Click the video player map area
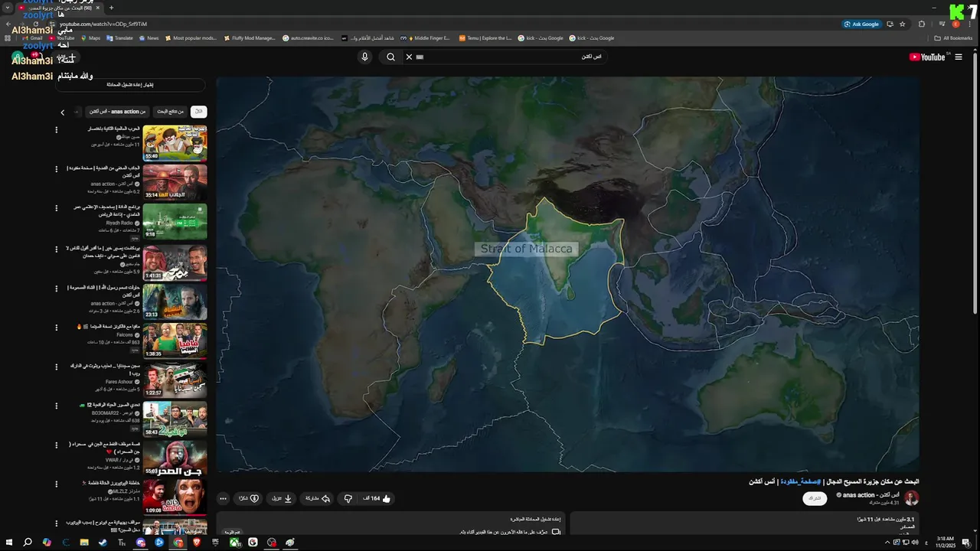This screenshot has height=551, width=980. 567,274
